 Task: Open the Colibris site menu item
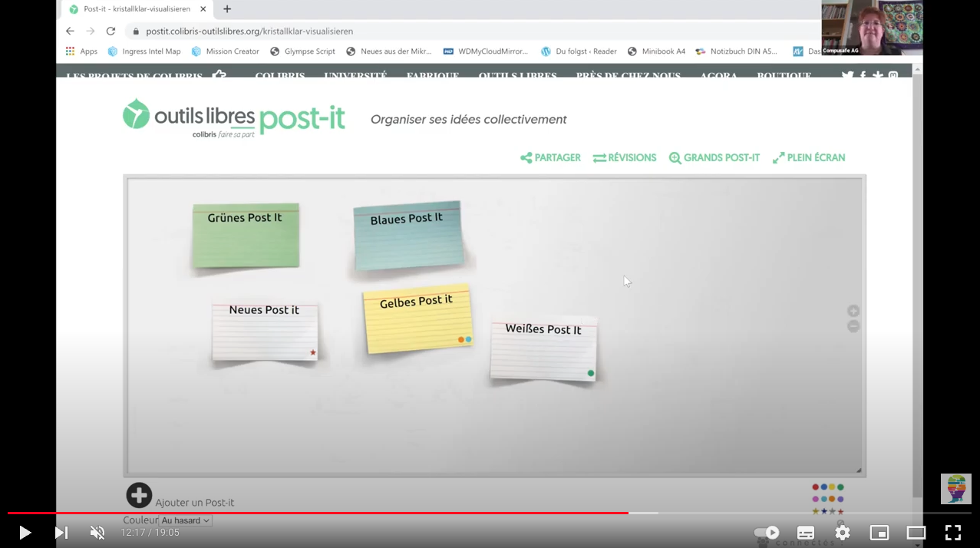tap(280, 76)
